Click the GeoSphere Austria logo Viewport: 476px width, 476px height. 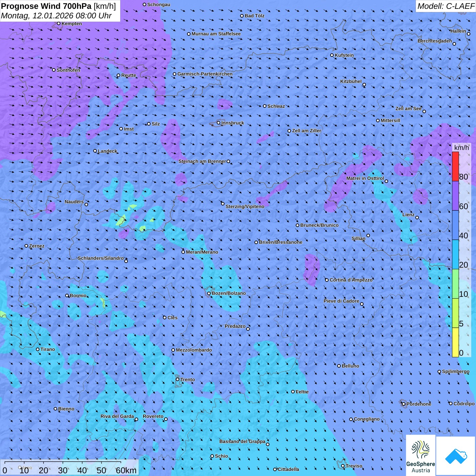(421, 455)
